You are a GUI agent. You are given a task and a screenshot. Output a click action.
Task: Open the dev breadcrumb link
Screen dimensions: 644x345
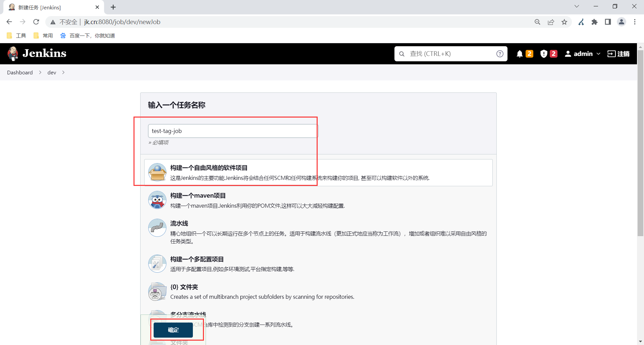[52, 72]
